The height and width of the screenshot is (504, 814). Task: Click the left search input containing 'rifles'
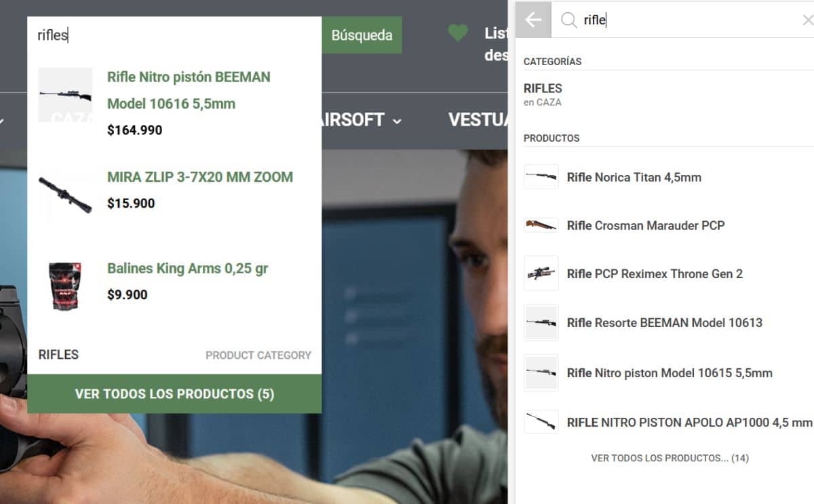[174, 35]
